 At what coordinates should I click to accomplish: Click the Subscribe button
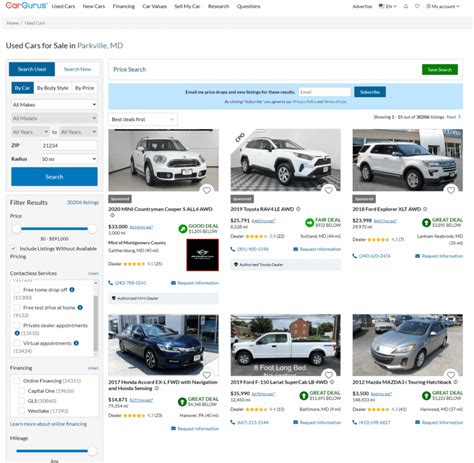(370, 92)
